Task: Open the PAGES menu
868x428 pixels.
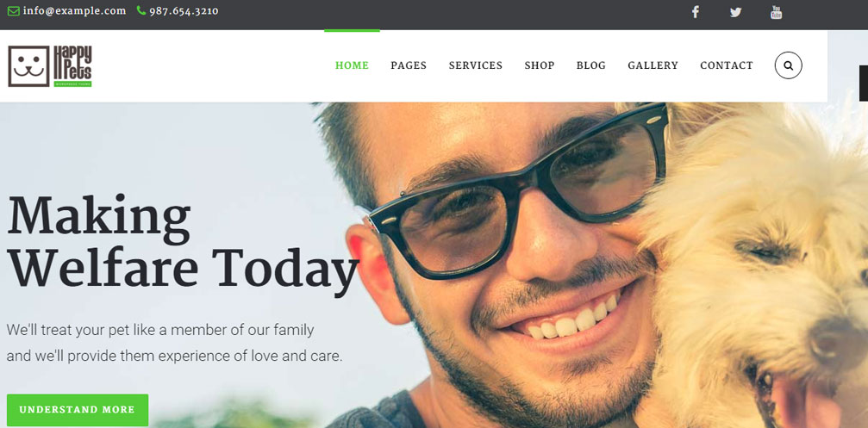Action: (409, 65)
